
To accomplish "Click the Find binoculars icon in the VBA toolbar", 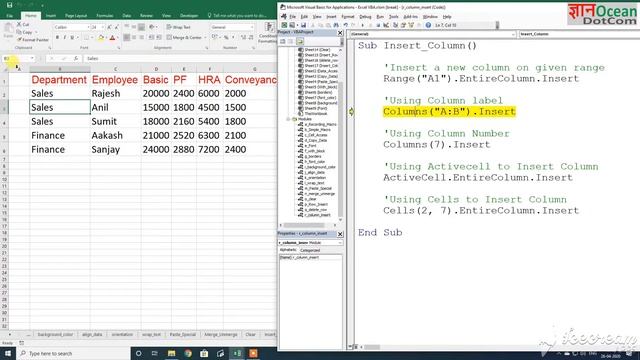I will pos(336,25).
